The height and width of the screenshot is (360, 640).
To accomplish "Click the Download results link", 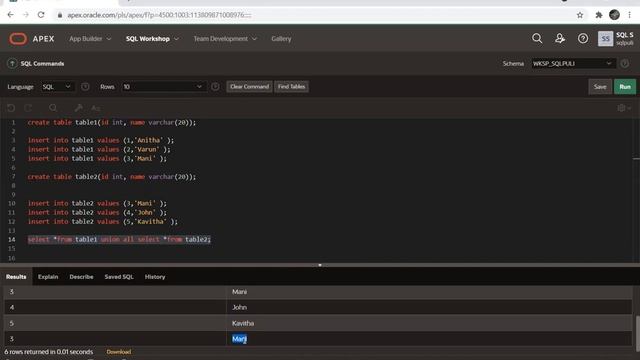I will pos(119,352).
